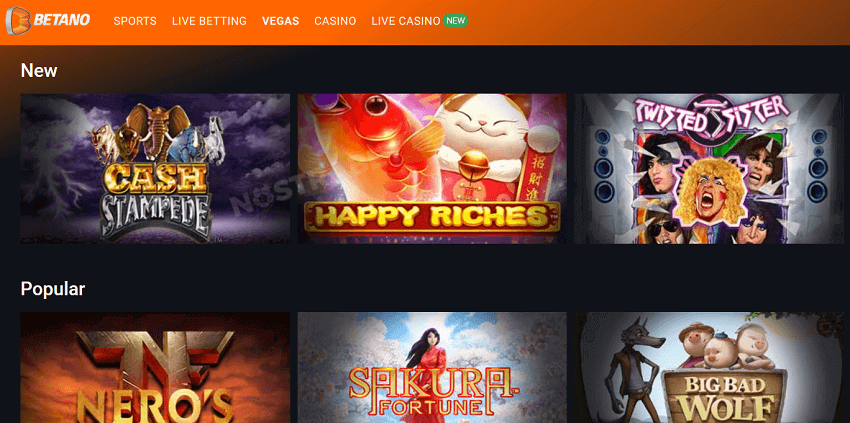Play the Twisted Sister game
This screenshot has width=850, height=423.
709,169
